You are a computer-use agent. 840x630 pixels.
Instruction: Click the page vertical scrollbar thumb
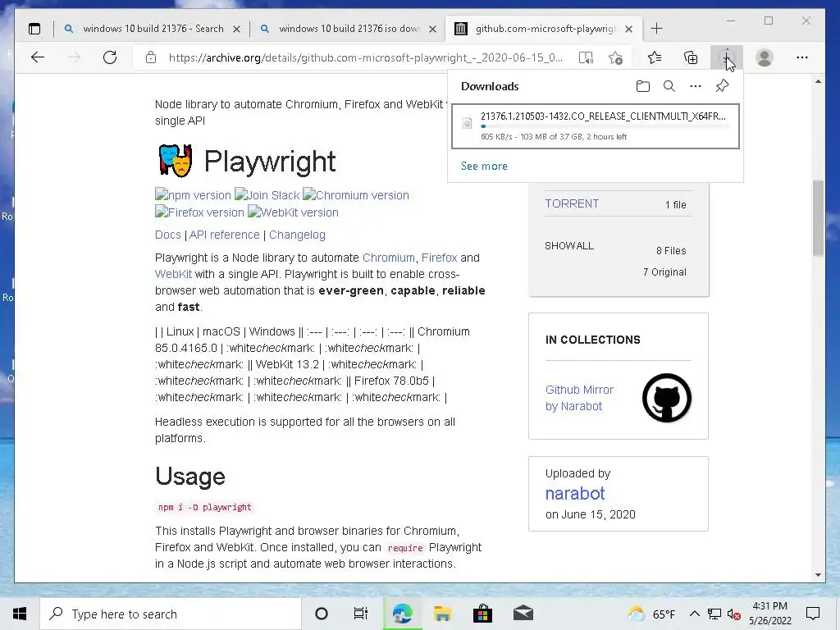tap(818, 218)
